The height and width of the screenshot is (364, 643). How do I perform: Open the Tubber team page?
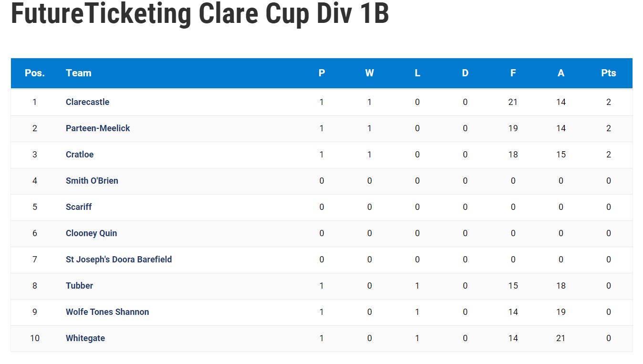79,286
